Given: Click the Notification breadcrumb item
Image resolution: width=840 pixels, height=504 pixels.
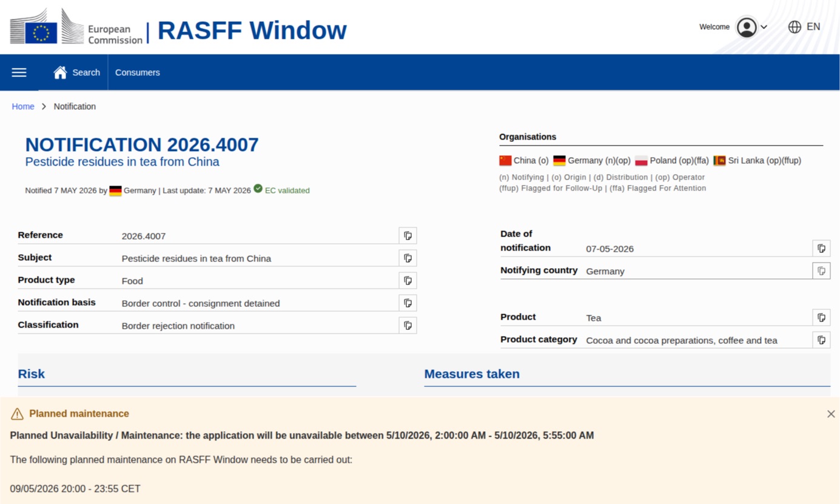Looking at the screenshot, I should (75, 107).
